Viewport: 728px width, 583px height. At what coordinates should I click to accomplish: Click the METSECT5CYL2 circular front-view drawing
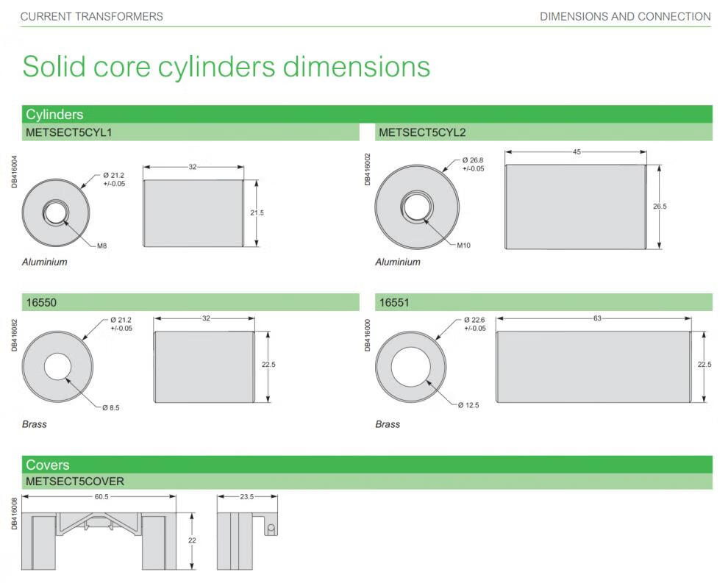pos(416,206)
